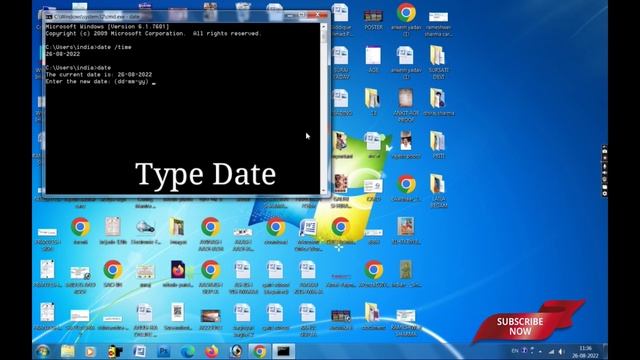Viewport: 640px width, 360px height.
Task: Show hidden system tray icons
Action: pyautogui.click(x=540, y=351)
